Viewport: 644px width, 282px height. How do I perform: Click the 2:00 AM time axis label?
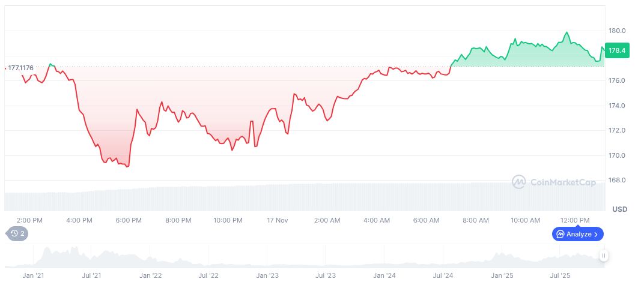[327, 220]
